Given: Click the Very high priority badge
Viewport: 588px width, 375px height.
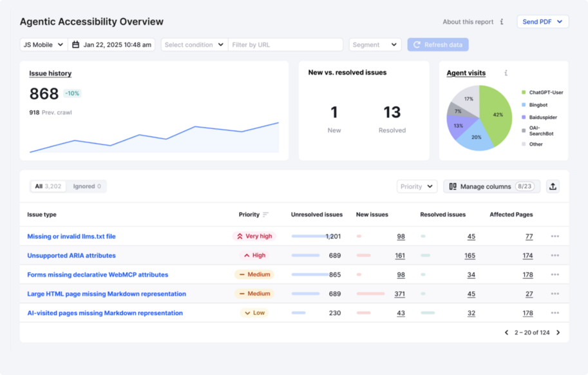Looking at the screenshot, I should (254, 236).
